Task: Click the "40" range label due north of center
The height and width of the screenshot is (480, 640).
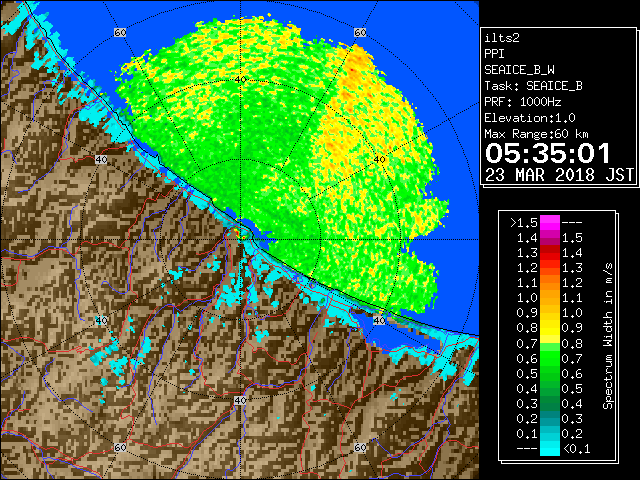Action: (240, 79)
